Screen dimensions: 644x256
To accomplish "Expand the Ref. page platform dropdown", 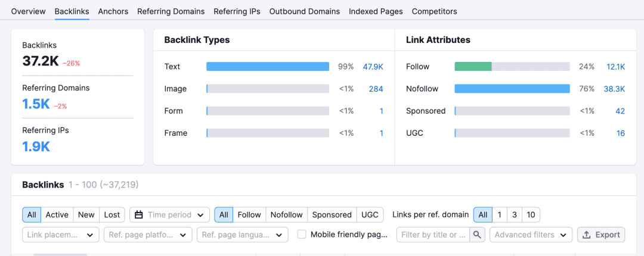I will click(148, 235).
